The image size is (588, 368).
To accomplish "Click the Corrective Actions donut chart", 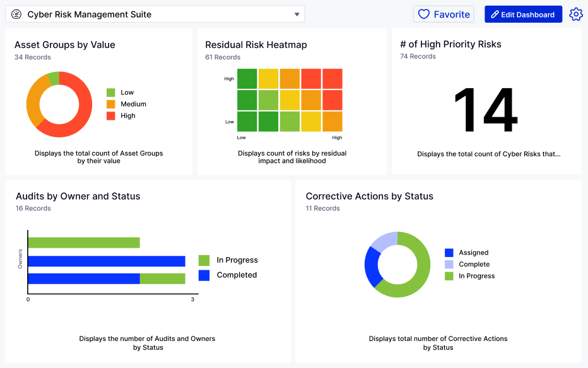I will pyautogui.click(x=397, y=265).
